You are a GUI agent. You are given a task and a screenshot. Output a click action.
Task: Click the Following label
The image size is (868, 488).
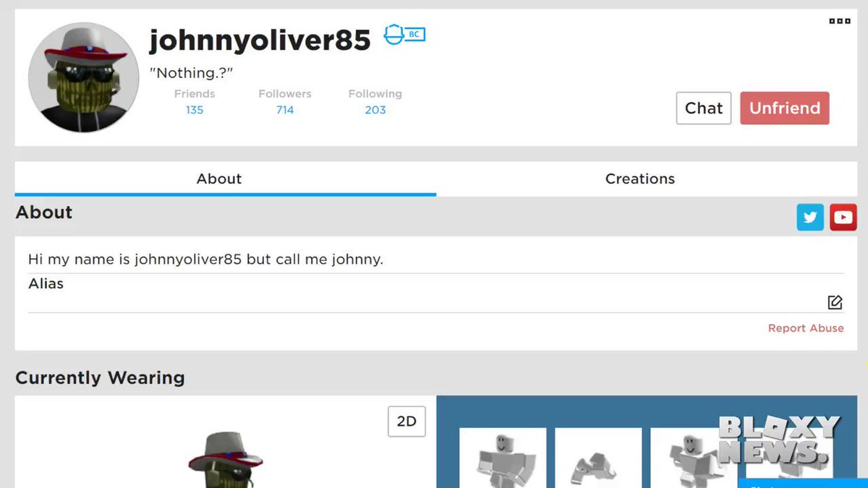pyautogui.click(x=375, y=94)
